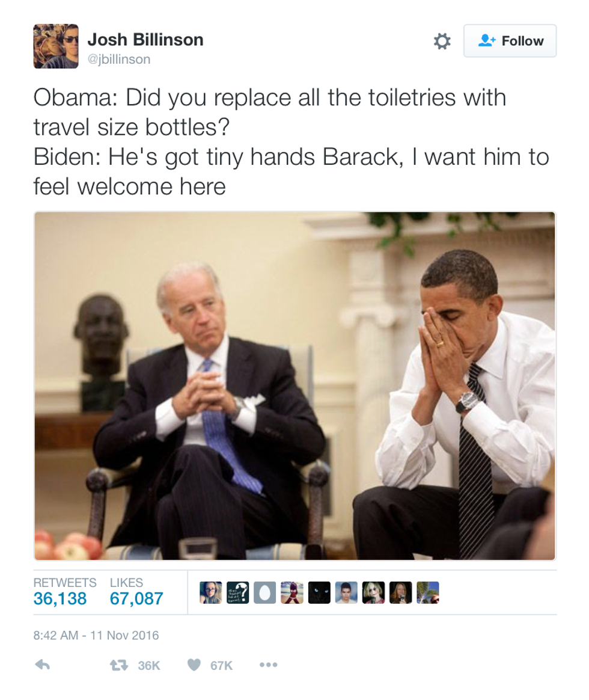
Task: Open the fourth liker avatar on beach
Action: (292, 592)
